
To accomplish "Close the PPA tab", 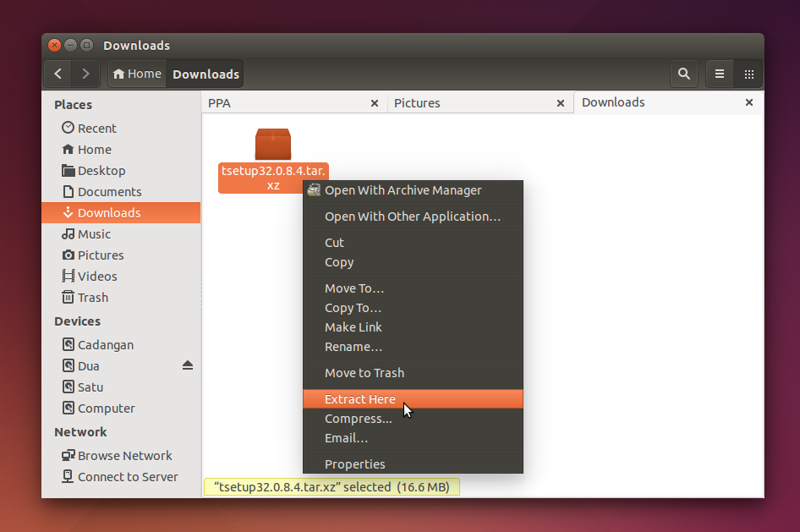I will click(375, 103).
